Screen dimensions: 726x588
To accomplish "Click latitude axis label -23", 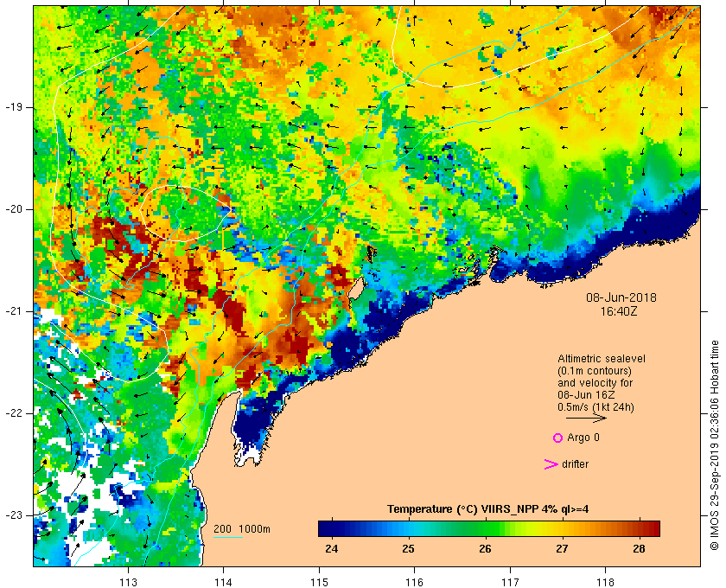I will pyautogui.click(x=13, y=515).
